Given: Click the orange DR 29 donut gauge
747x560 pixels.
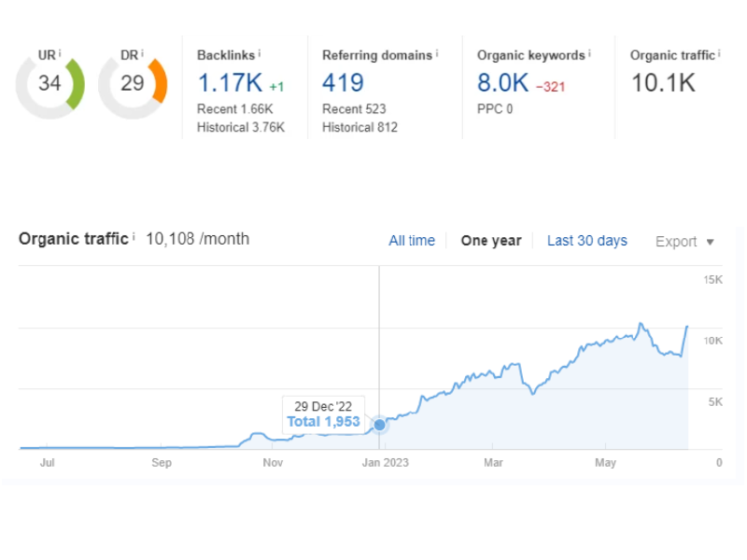Looking at the screenshot, I should click(133, 83).
